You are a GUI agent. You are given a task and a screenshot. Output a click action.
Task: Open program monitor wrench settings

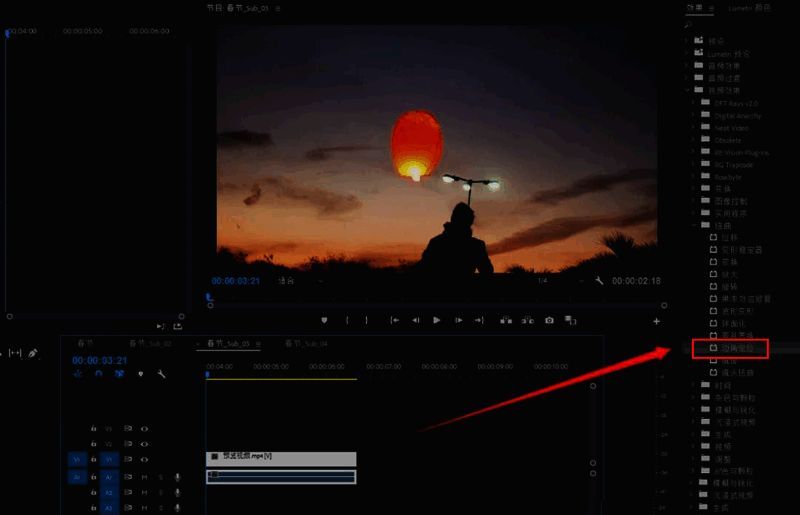coord(598,282)
